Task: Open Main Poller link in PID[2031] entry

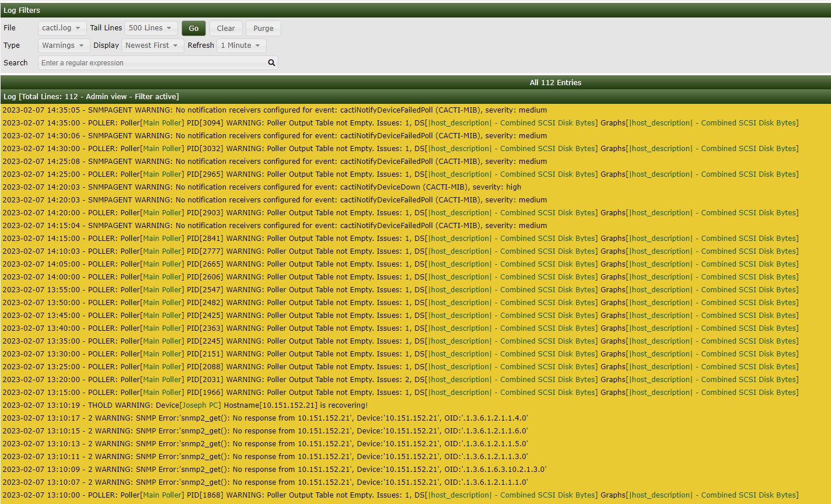Action: point(162,380)
